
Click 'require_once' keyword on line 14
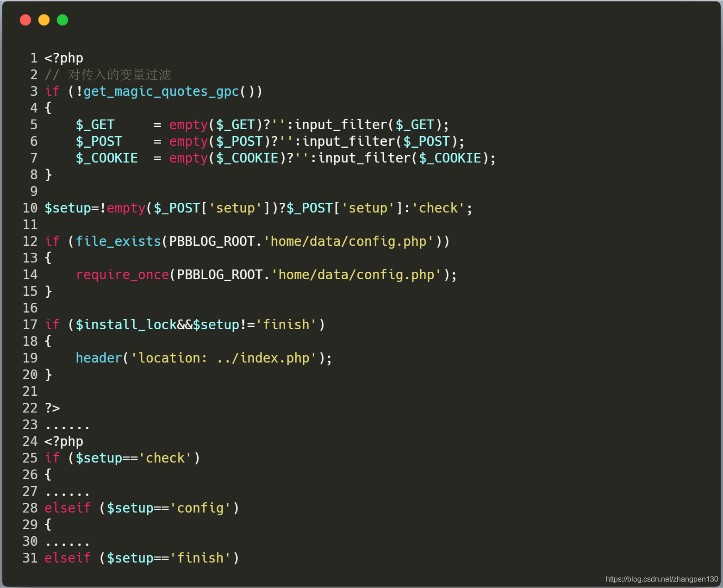coord(123,275)
